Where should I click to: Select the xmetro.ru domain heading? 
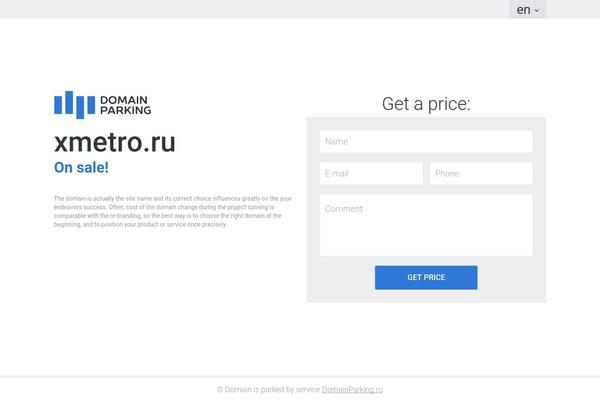tap(115, 142)
